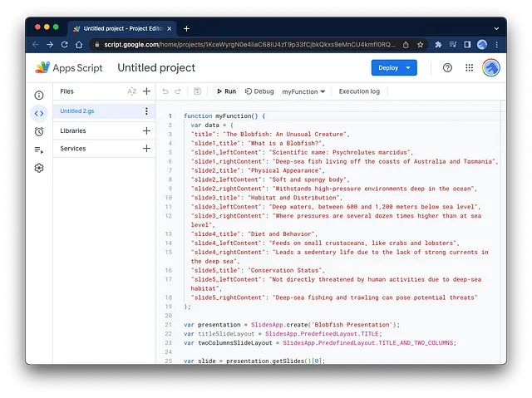Bookmark page with the star icon
The image size is (532, 398).
coord(420,44)
